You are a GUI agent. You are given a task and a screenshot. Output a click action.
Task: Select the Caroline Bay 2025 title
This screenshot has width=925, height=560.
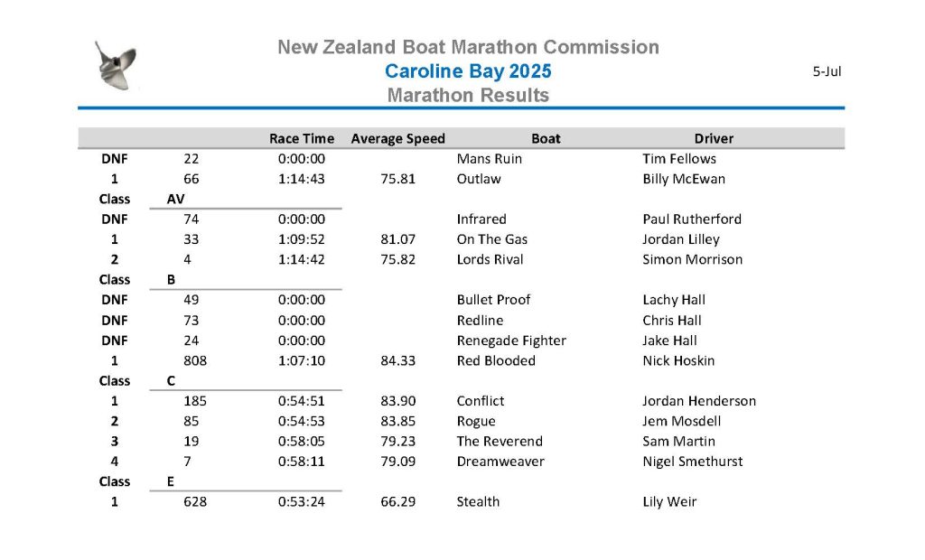coord(468,70)
